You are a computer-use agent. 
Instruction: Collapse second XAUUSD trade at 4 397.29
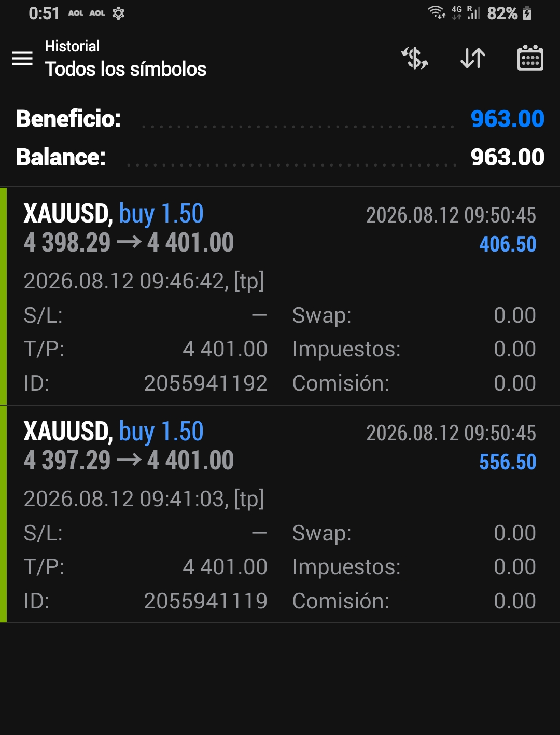tap(280, 514)
